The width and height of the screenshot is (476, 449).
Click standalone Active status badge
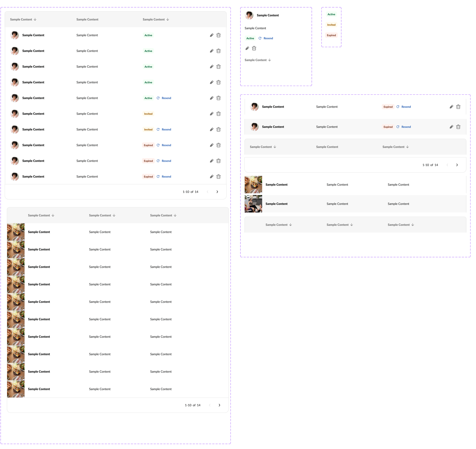331,14
